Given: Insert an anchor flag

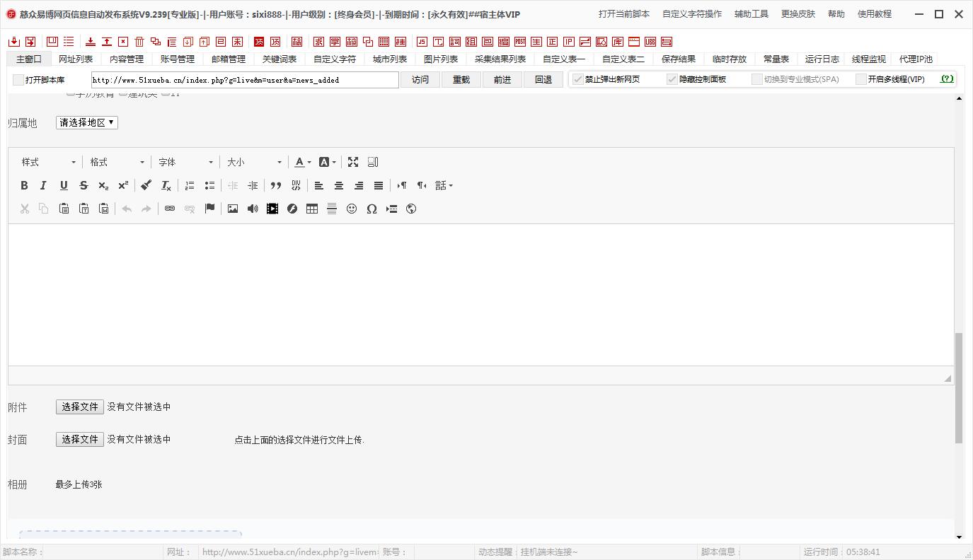Looking at the screenshot, I should click(209, 209).
